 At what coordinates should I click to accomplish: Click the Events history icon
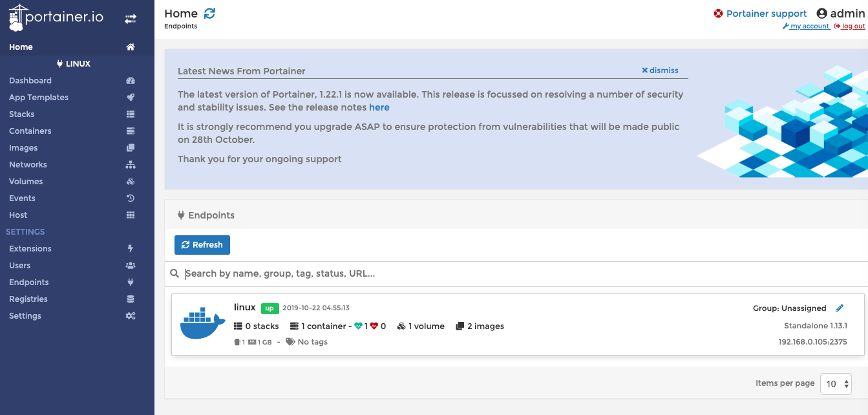click(x=131, y=198)
